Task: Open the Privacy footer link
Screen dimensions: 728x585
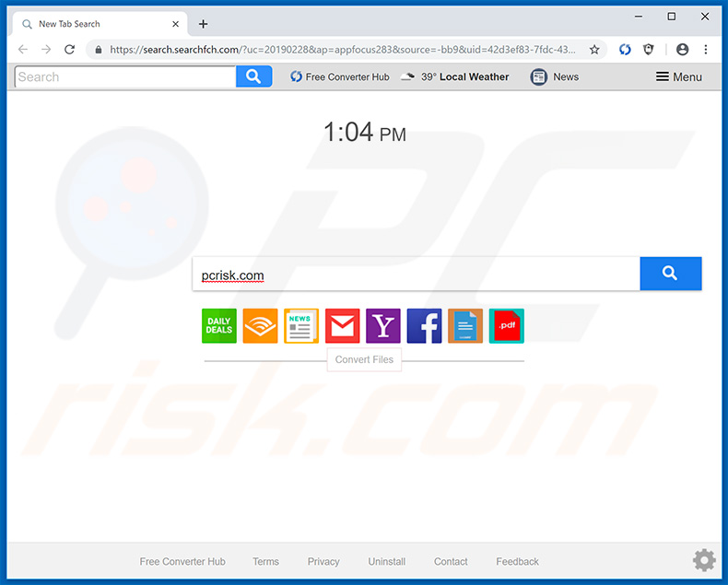Action: 323,561
